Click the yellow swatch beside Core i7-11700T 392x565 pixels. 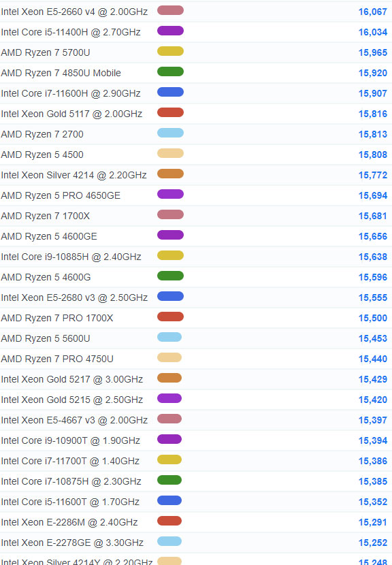169,459
